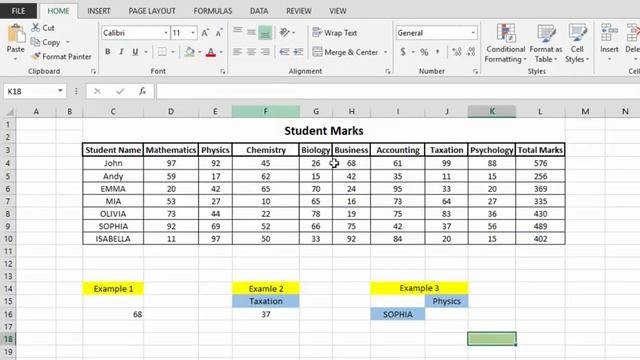
Task: Open Format as Table gallery
Action: click(x=546, y=43)
